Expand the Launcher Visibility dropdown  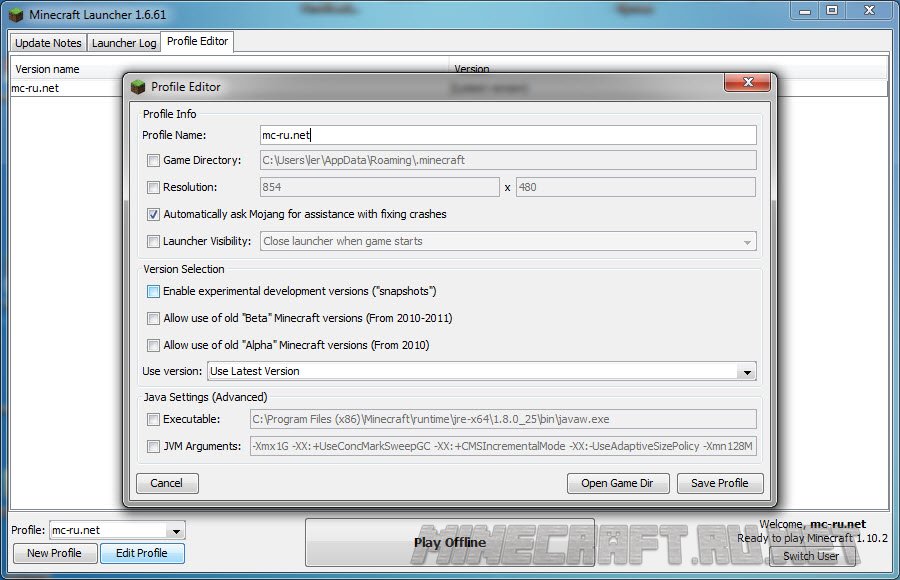click(x=746, y=242)
